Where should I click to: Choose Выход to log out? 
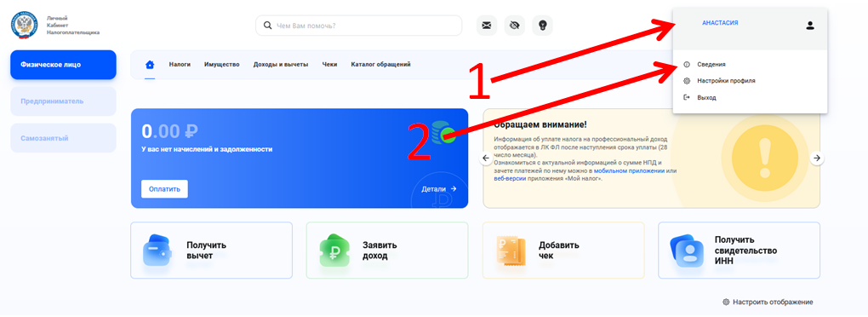tap(707, 97)
